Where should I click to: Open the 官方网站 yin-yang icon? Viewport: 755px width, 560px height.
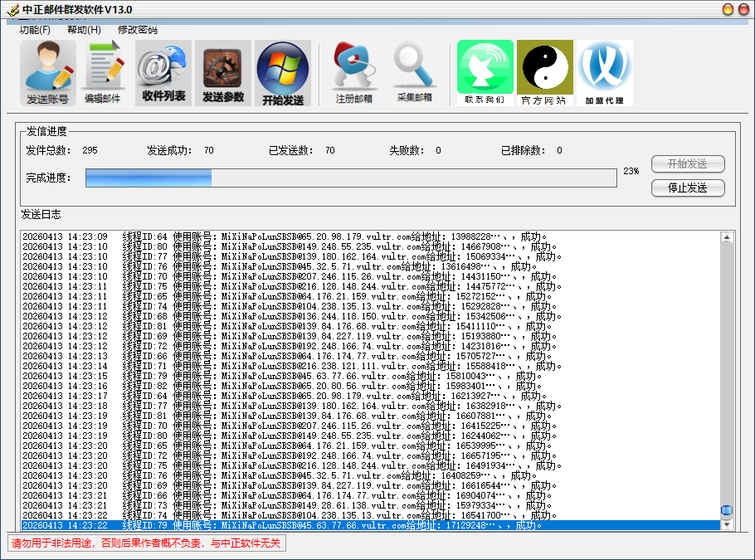544,73
